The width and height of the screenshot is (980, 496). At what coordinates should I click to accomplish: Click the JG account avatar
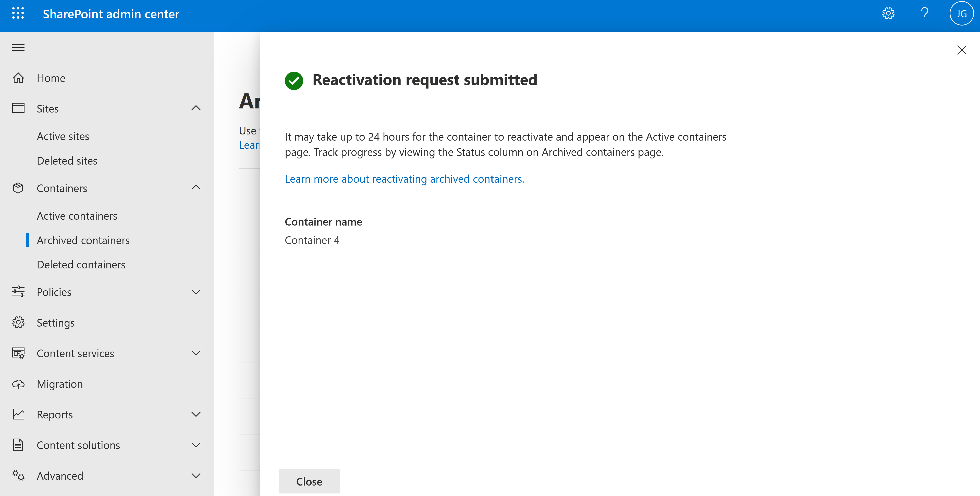961,13
